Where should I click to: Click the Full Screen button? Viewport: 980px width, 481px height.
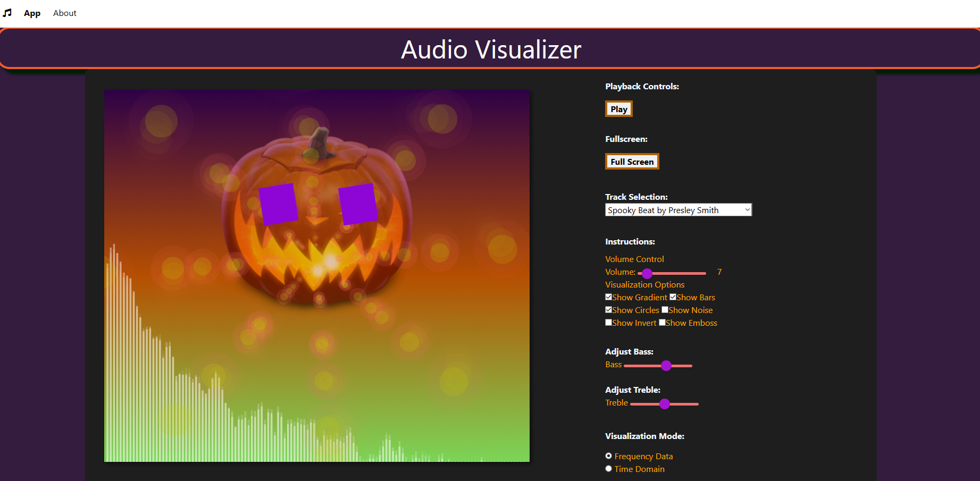[x=632, y=161]
